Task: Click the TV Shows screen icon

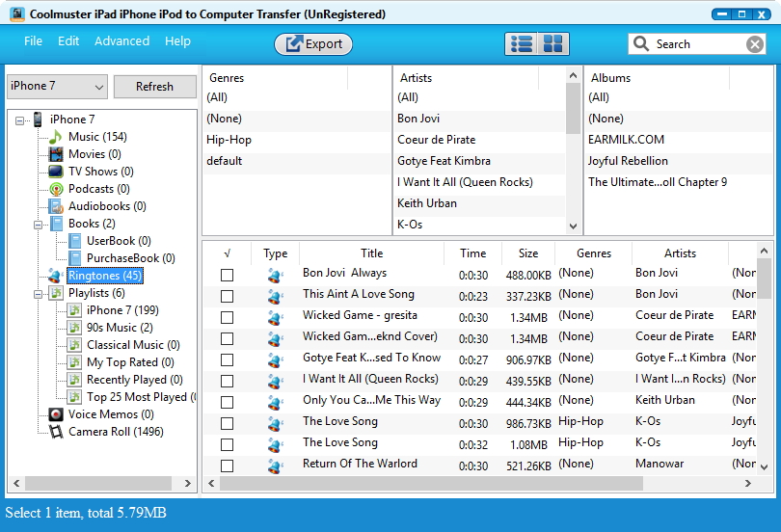Action: pyautogui.click(x=56, y=172)
